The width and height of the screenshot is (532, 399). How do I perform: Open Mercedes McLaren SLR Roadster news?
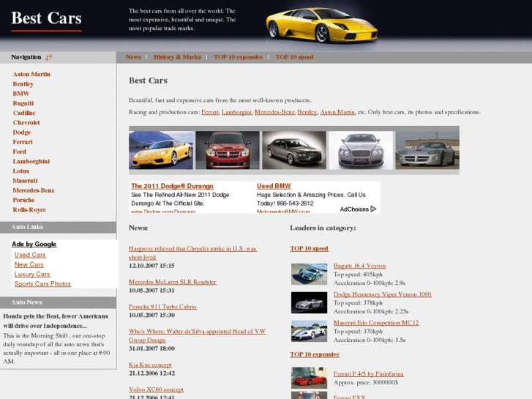point(173,282)
